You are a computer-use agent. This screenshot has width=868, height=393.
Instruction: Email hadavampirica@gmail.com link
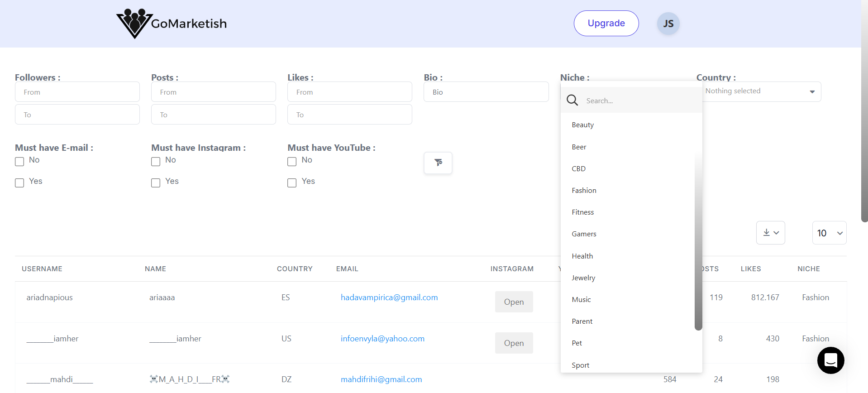point(389,297)
